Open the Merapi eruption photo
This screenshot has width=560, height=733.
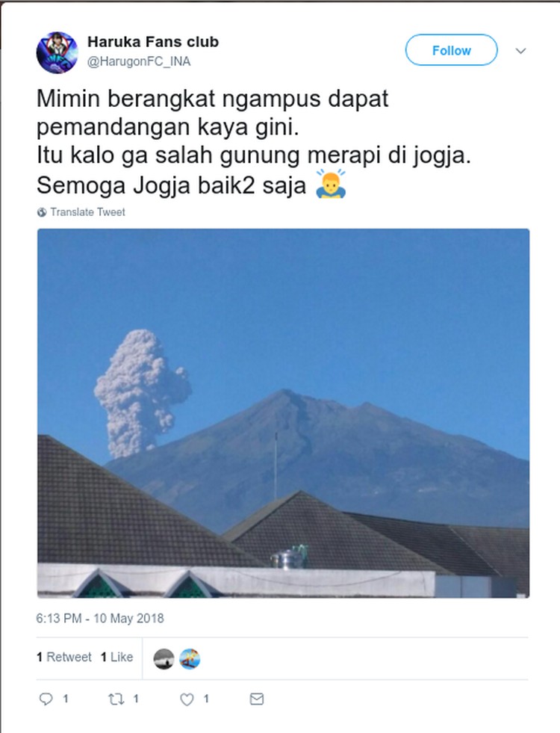point(283,412)
